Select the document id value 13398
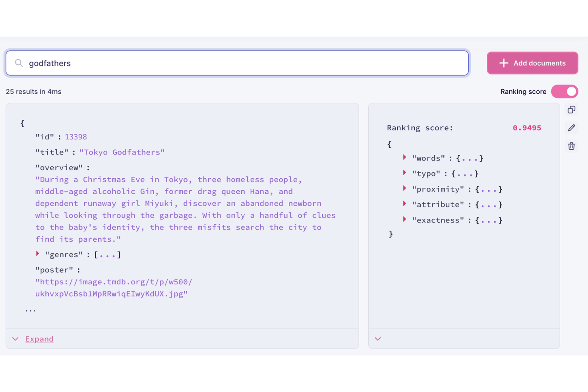The height and width of the screenshot is (392, 588). tap(76, 137)
